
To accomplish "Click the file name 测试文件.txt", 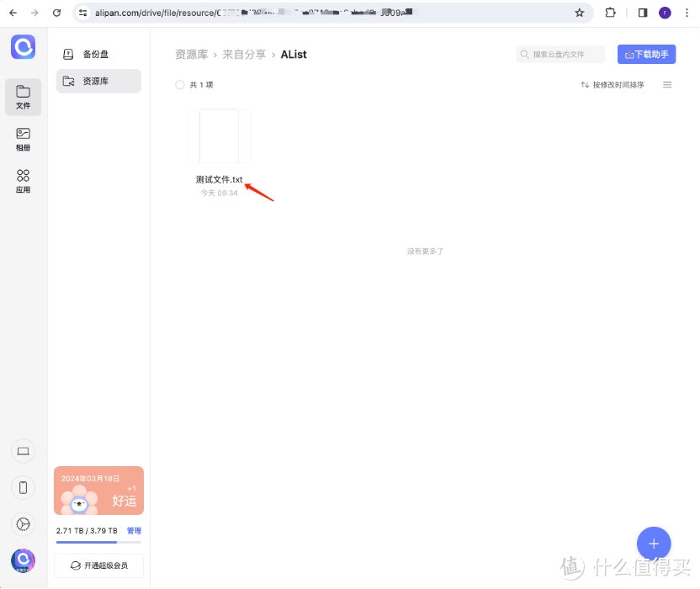I will (x=220, y=179).
